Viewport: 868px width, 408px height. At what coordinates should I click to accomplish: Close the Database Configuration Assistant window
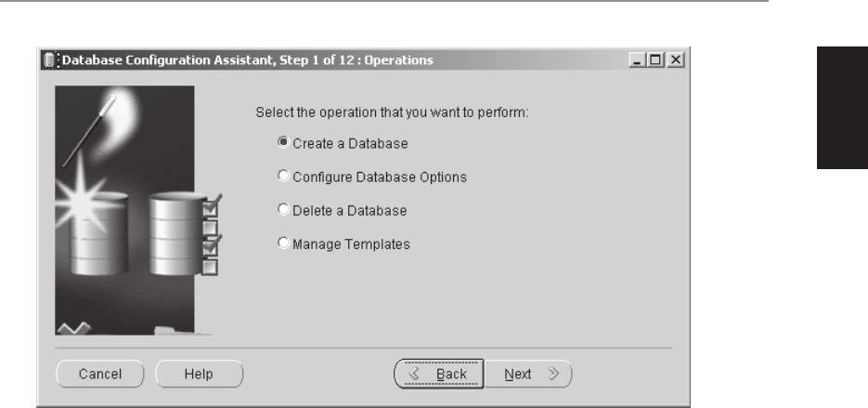pyautogui.click(x=675, y=59)
